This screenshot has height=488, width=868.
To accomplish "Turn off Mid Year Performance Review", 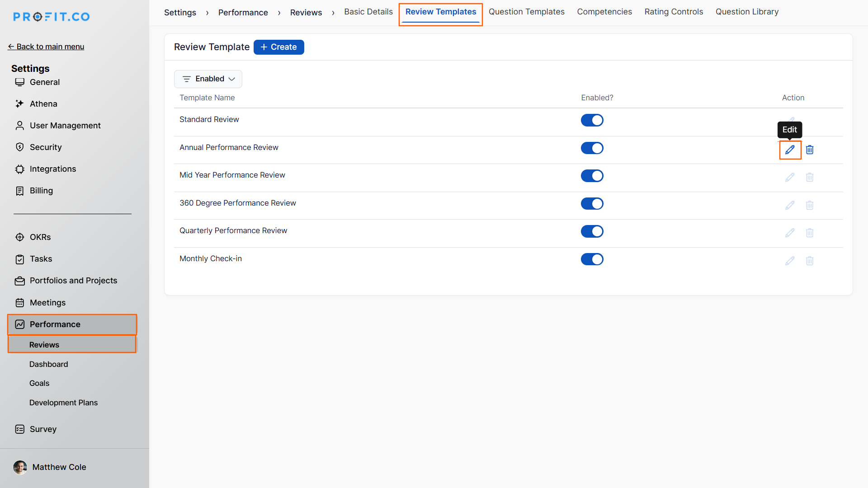I will pyautogui.click(x=592, y=176).
